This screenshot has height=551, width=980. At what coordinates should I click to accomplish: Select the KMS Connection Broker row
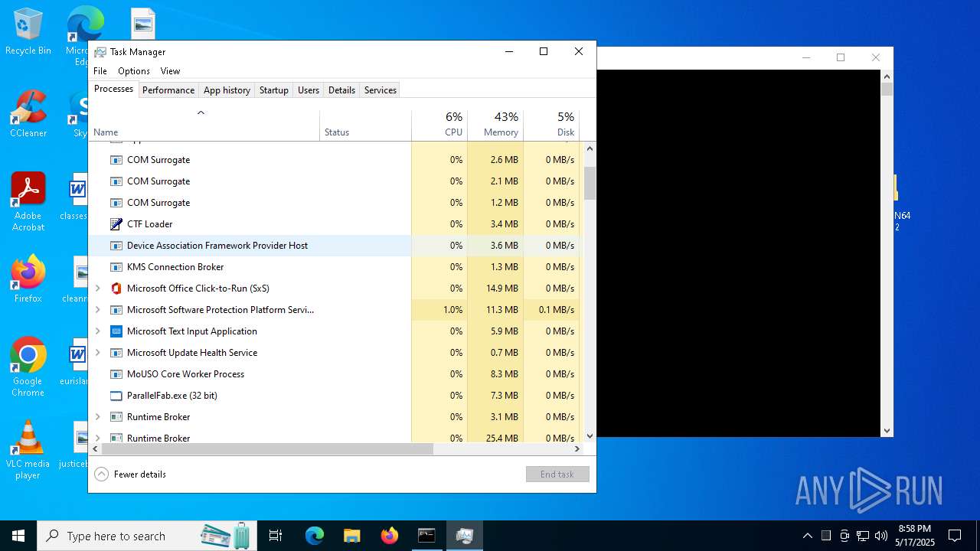click(x=335, y=267)
